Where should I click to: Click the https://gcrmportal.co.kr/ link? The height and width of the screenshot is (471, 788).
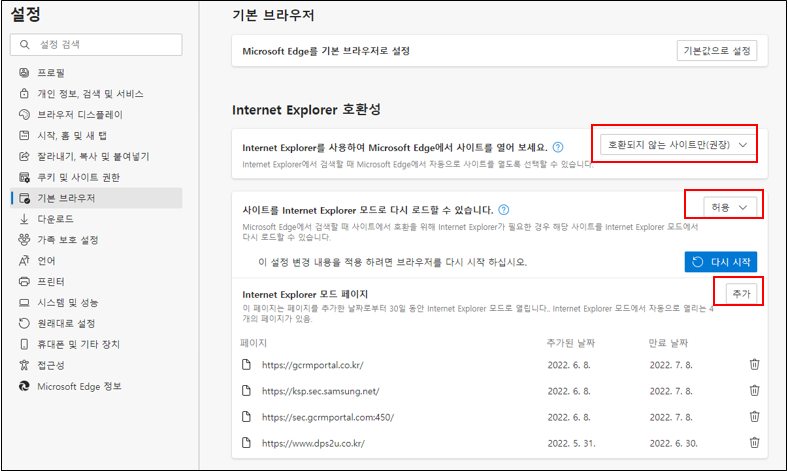point(313,365)
